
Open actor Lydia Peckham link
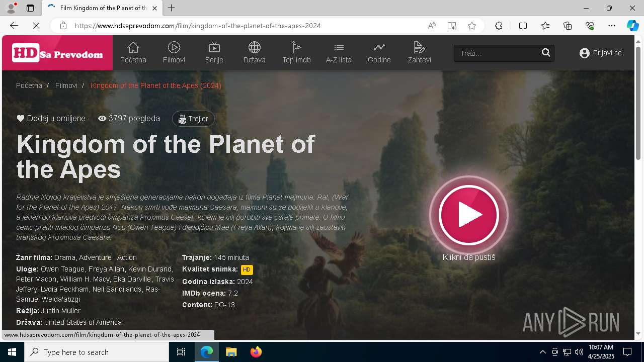66,289
